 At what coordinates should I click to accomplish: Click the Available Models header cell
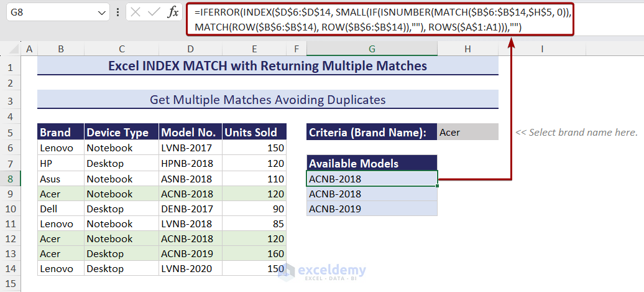372,164
